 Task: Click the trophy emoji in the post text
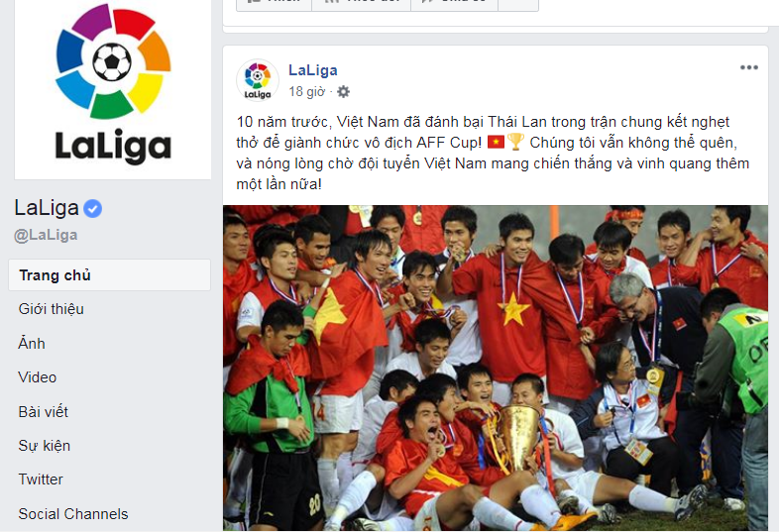pos(515,142)
